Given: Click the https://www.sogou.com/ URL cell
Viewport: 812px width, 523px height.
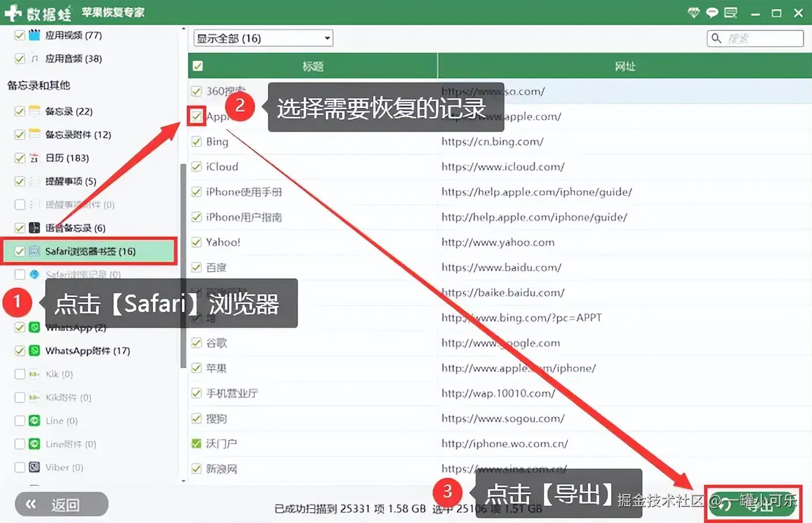Looking at the screenshot, I should click(x=503, y=419).
